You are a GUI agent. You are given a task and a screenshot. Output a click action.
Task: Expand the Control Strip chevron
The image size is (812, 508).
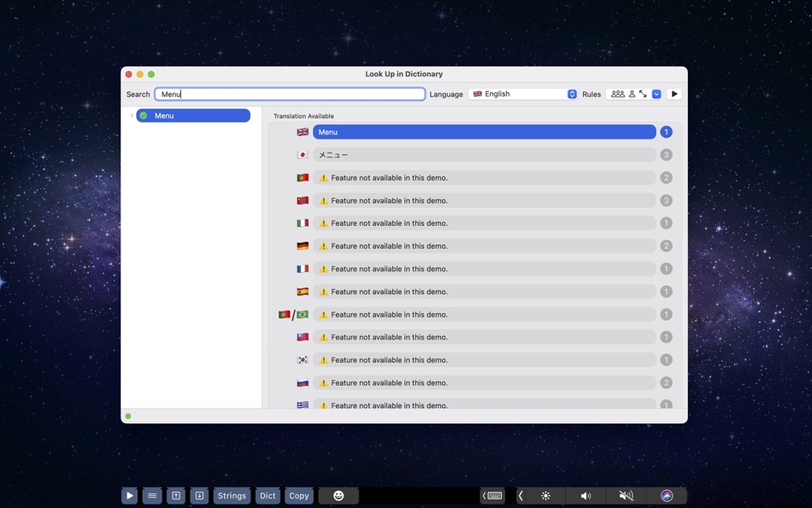pos(521,496)
